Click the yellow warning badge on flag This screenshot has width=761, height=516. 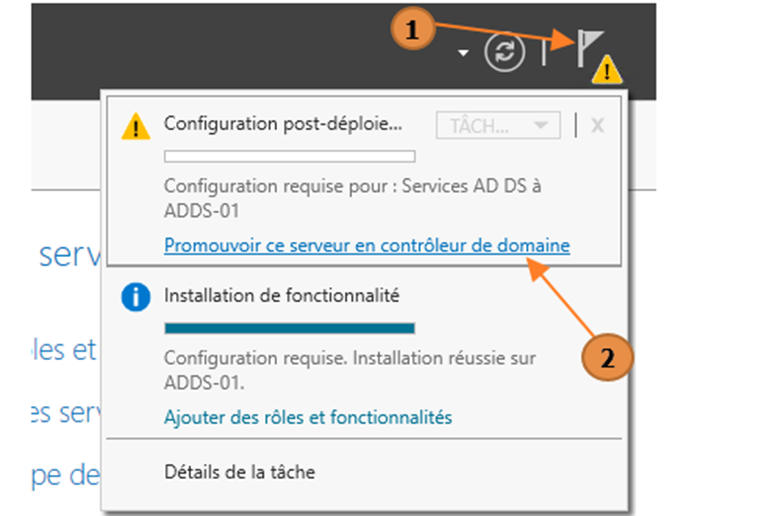click(x=607, y=69)
